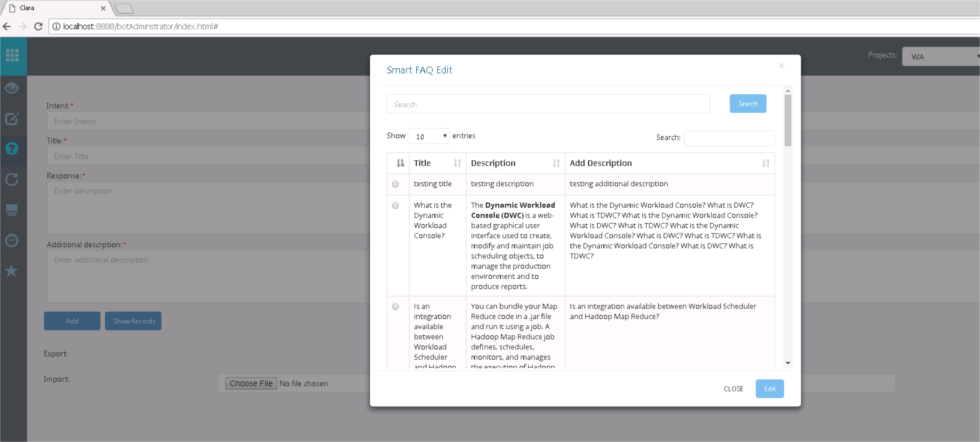Image resolution: width=980 pixels, height=442 pixels.
Task: Click the blue Search button
Action: [x=747, y=104]
